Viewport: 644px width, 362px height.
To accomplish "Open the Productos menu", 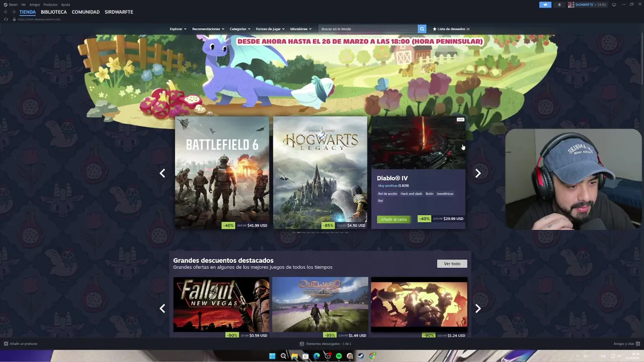I will 50,5.
